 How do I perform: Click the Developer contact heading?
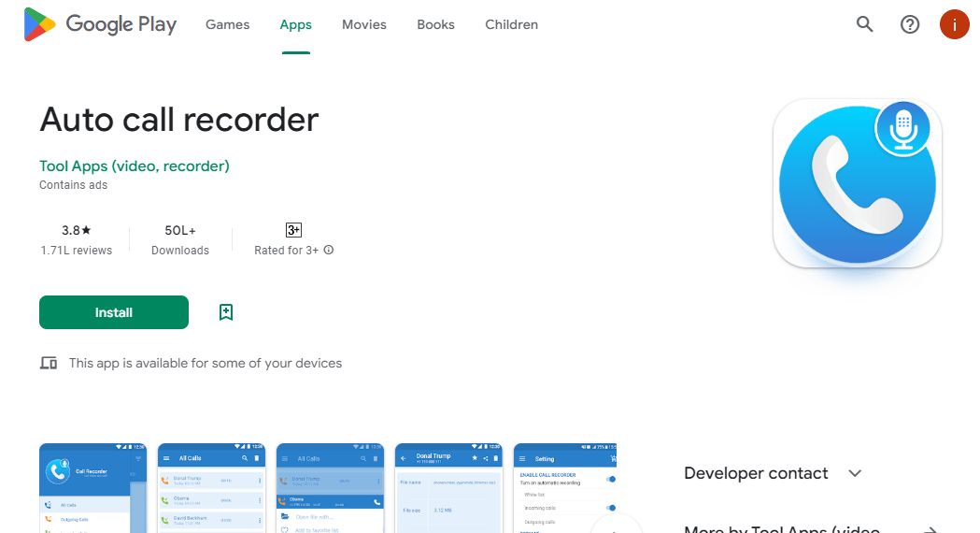[x=756, y=473]
